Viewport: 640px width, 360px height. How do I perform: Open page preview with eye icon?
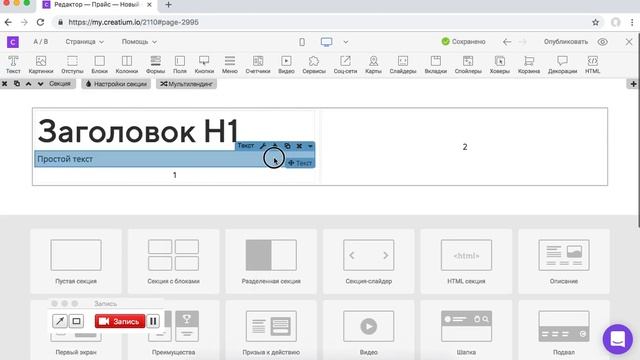pyautogui.click(x=602, y=42)
